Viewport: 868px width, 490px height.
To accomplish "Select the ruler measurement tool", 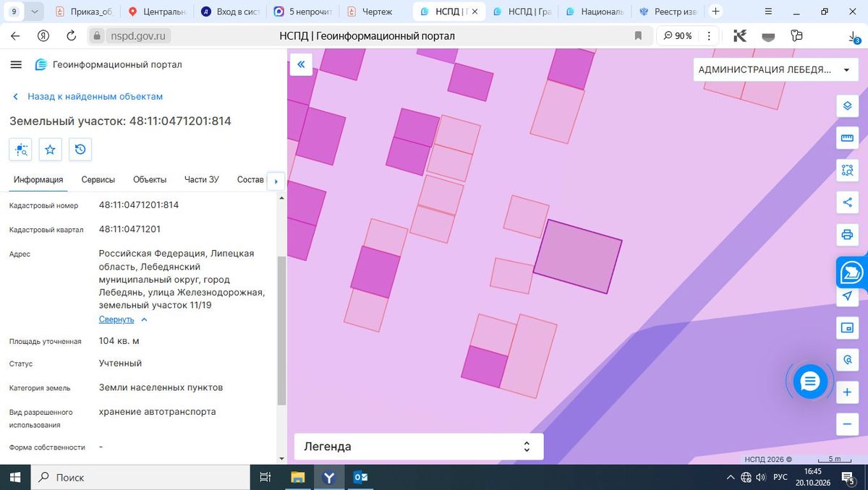I will click(x=847, y=138).
